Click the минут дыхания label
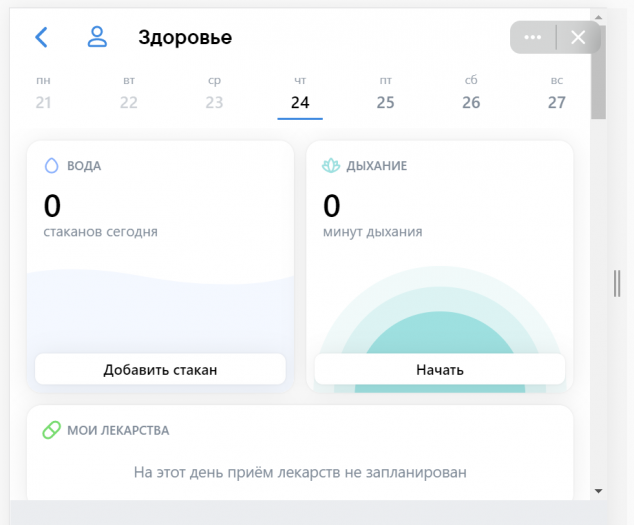The width and height of the screenshot is (634, 525). click(x=372, y=232)
